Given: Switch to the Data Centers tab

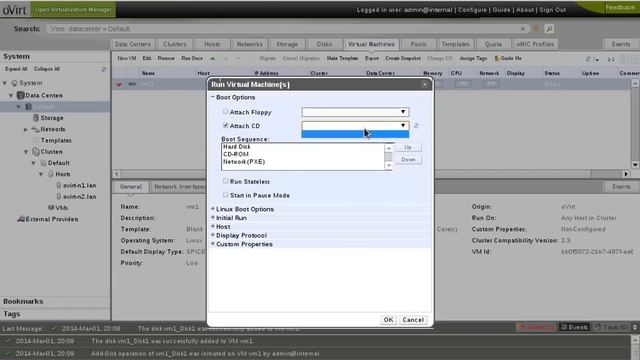Looking at the screenshot, I should 133,44.
